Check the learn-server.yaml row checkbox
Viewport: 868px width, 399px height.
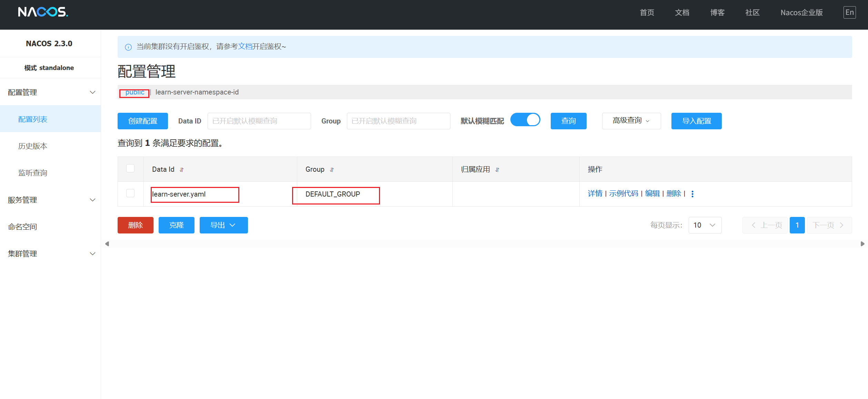pos(130,193)
